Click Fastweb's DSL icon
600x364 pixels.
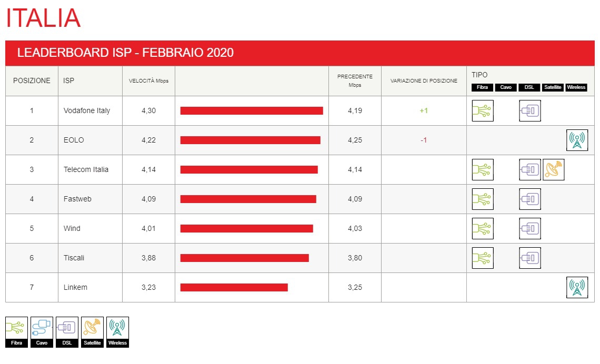(x=530, y=199)
